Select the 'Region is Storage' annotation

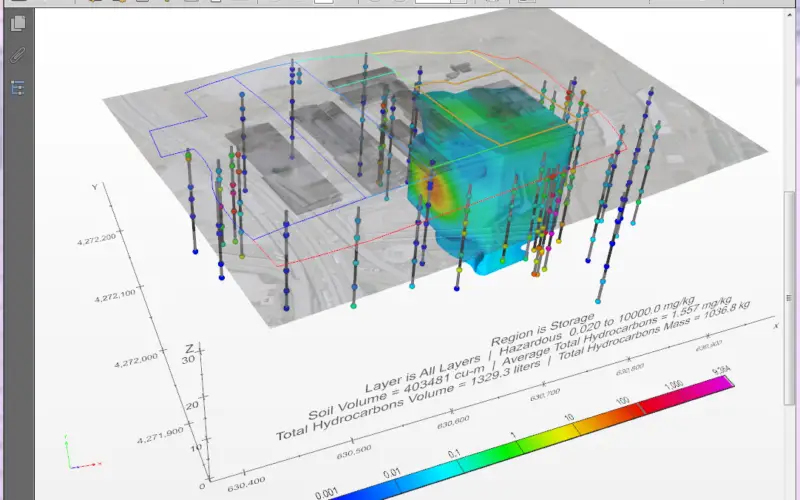point(543,330)
